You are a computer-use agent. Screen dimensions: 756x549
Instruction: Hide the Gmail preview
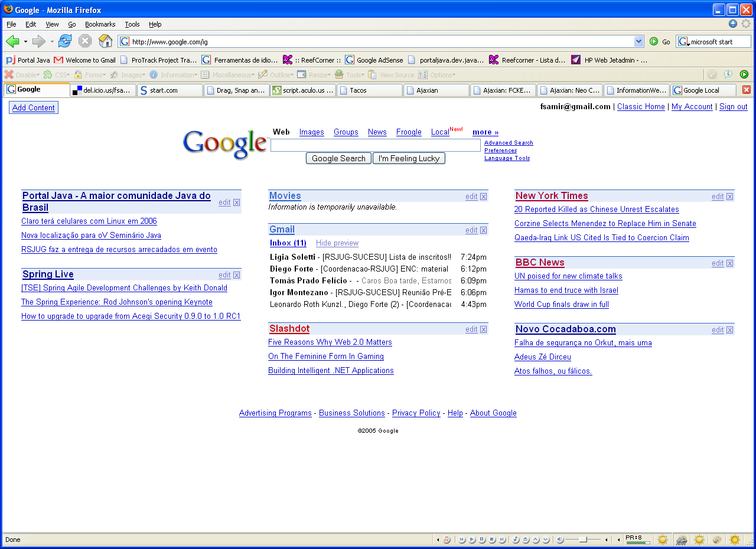337,243
